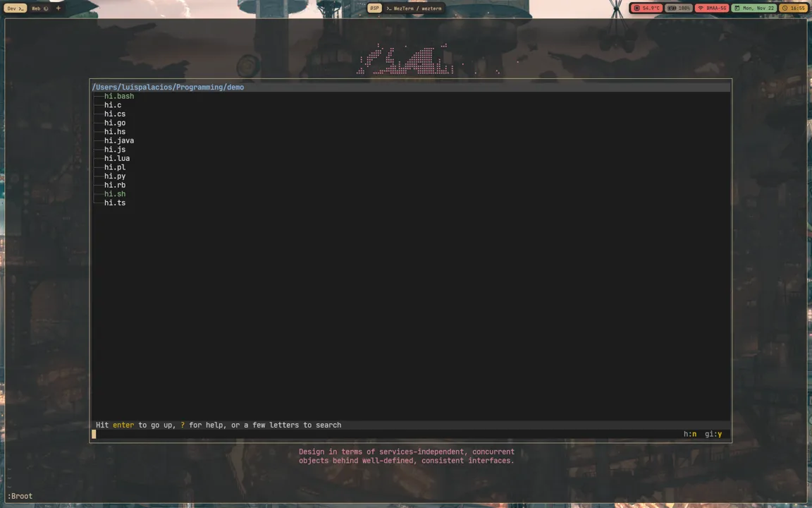Switch to the Dev workspace tab
Viewport: 812px width, 508px height.
coord(15,8)
